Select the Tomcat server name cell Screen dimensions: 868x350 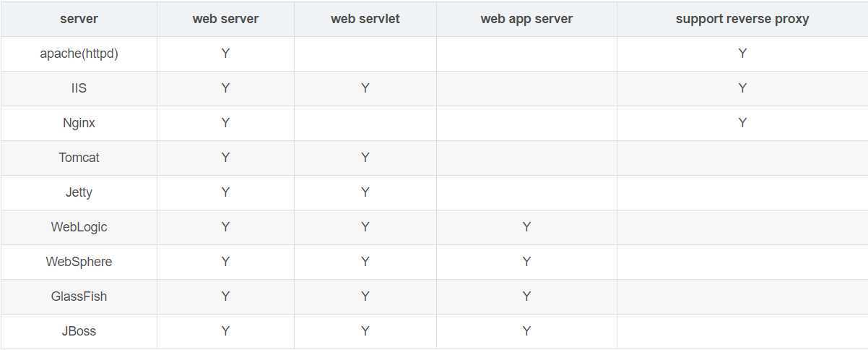79,158
